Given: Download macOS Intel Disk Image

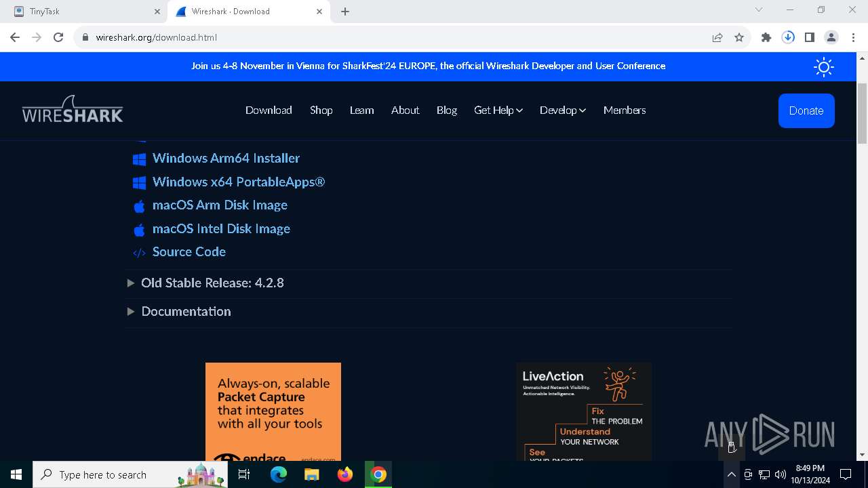Looking at the screenshot, I should click(x=221, y=228).
